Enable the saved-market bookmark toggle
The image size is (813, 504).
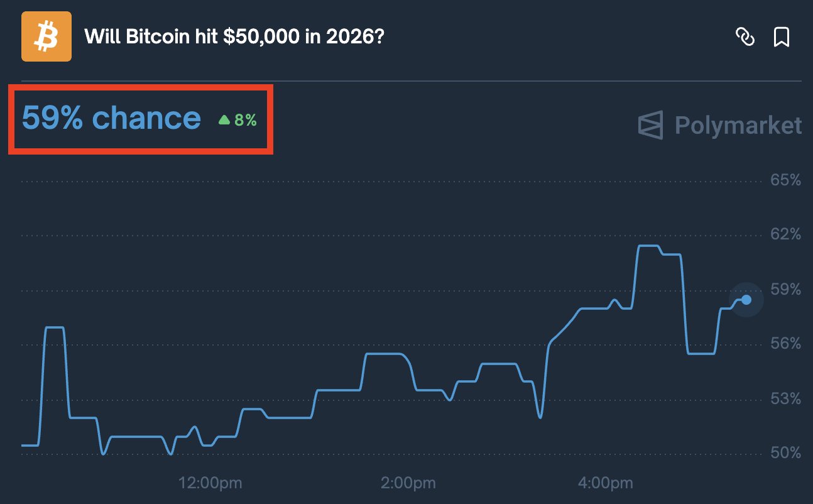(x=781, y=37)
